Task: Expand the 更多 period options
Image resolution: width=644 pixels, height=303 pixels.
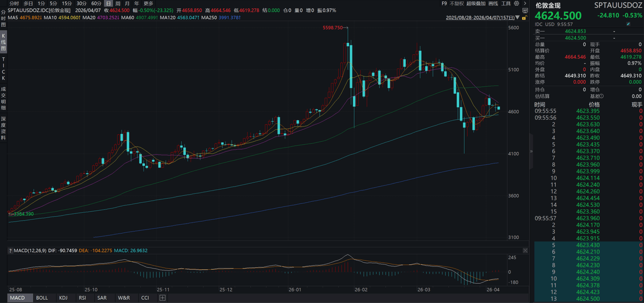Action: pyautogui.click(x=148, y=3)
